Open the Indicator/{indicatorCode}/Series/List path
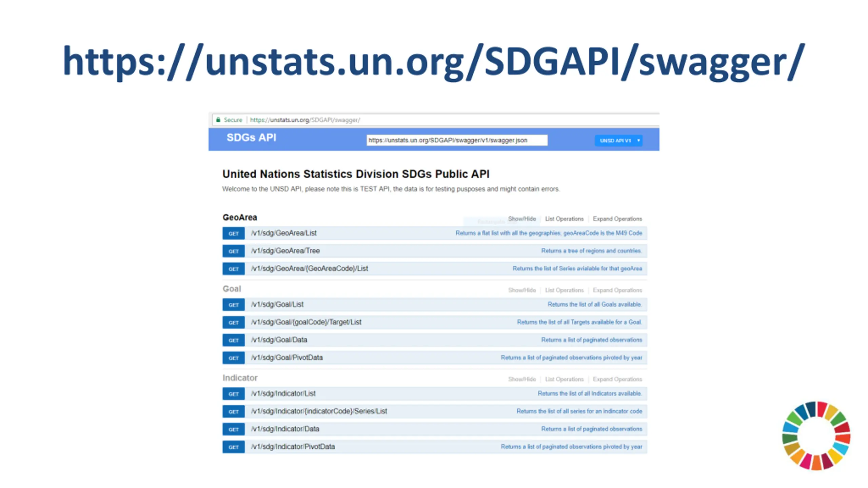This screenshot has width=868, height=488. [319, 411]
